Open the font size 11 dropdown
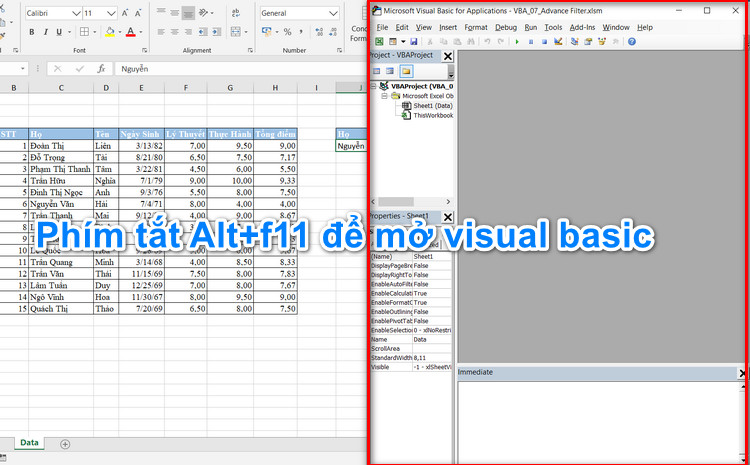This screenshot has height=465, width=750. click(x=111, y=13)
